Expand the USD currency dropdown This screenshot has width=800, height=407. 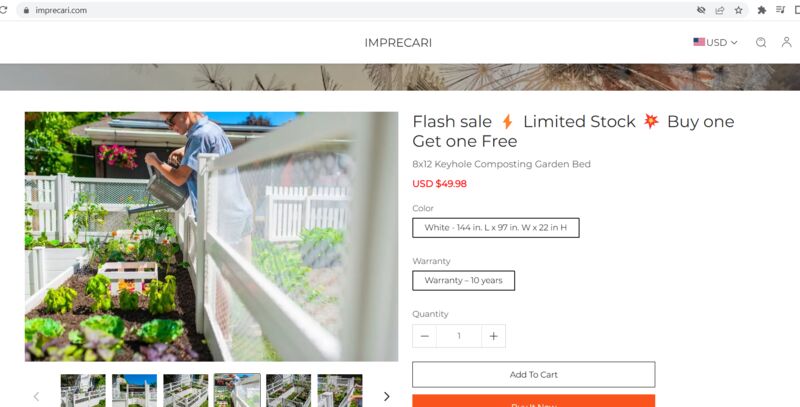click(715, 42)
